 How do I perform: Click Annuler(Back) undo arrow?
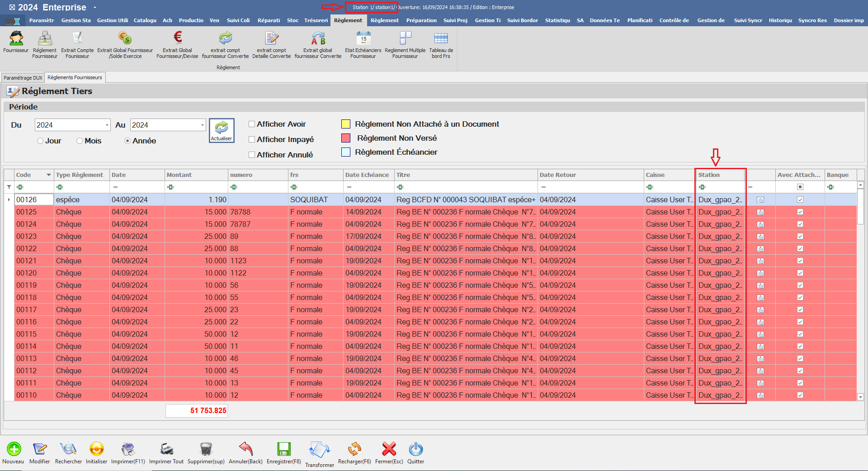tap(245, 449)
